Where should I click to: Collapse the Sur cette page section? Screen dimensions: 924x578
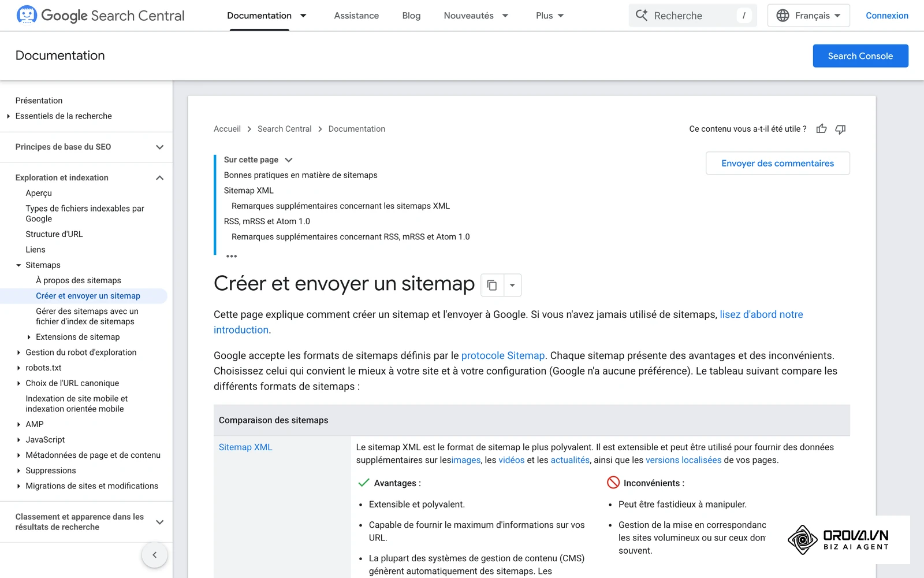(x=289, y=160)
